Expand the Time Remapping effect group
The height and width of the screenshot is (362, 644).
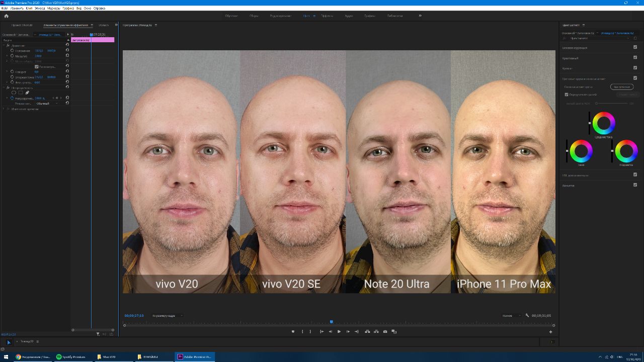[4, 109]
